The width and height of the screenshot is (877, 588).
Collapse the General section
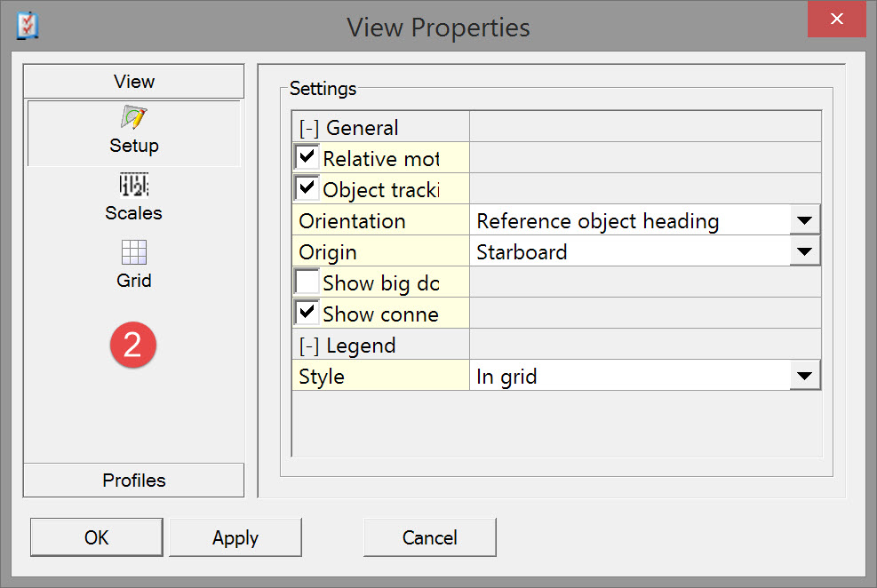click(x=309, y=127)
